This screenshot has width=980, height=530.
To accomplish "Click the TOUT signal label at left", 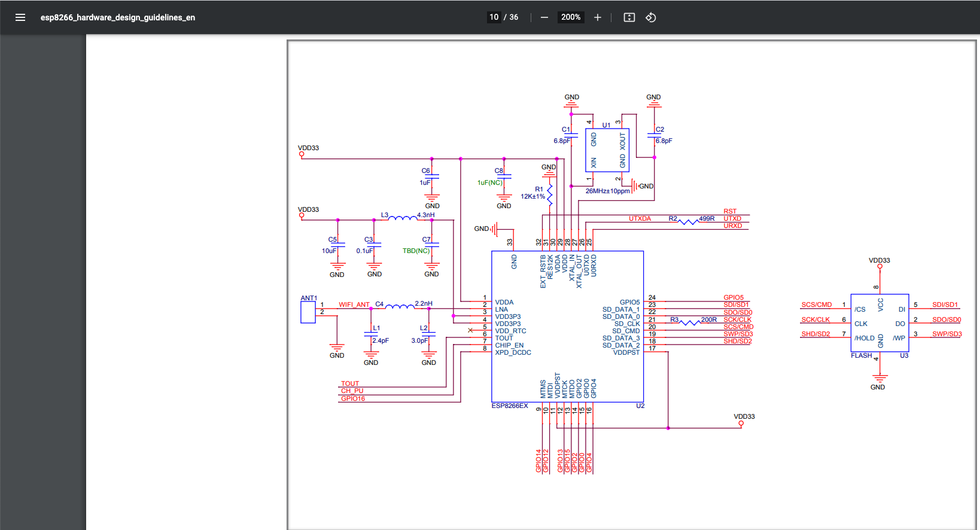I will (350, 383).
